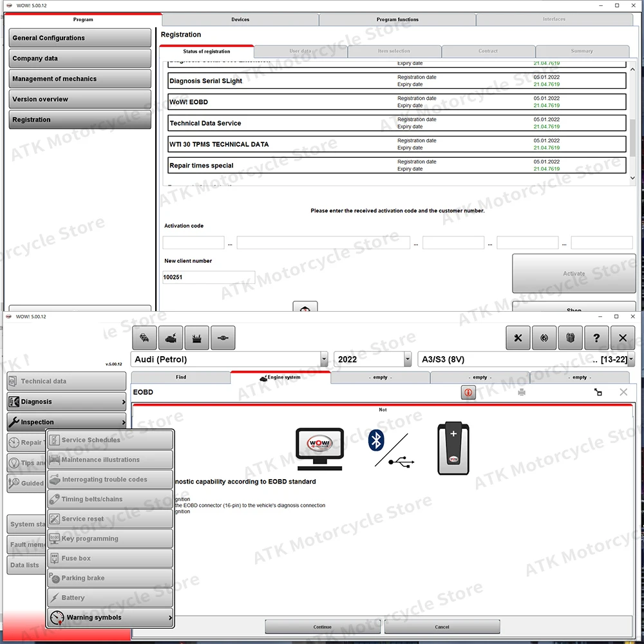Click the Cancel button in EOBD dialog
This screenshot has height=644, width=644.
[x=442, y=627]
